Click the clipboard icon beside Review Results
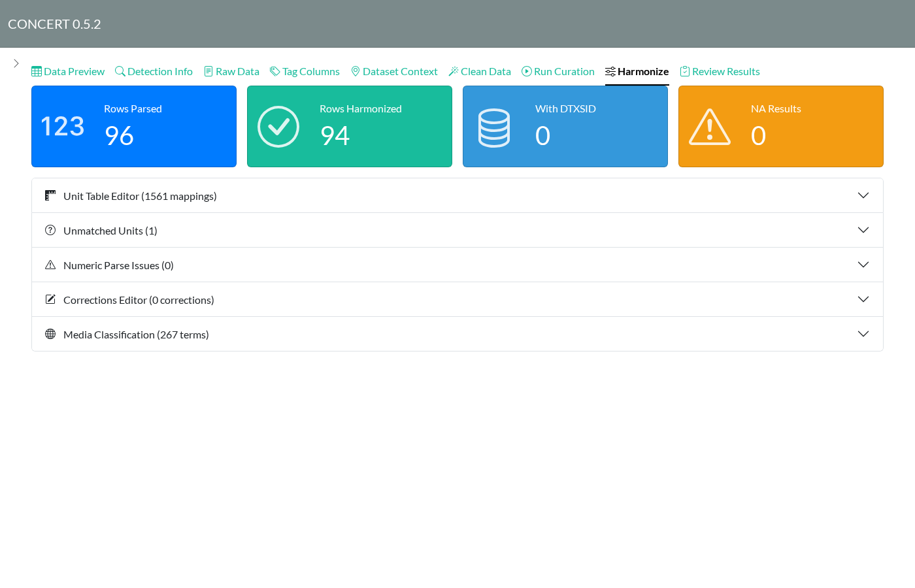Screen dimensions: 915x588 point(685,71)
